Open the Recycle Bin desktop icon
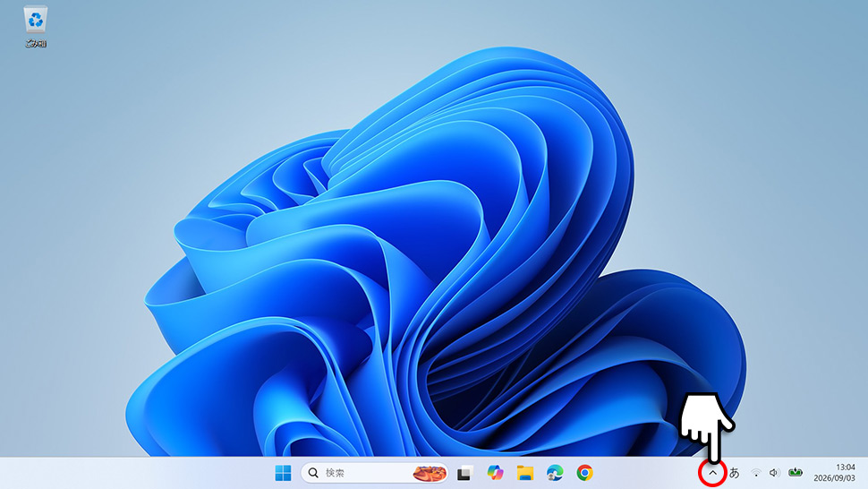Viewport: 868px width, 489px height. tap(36, 26)
